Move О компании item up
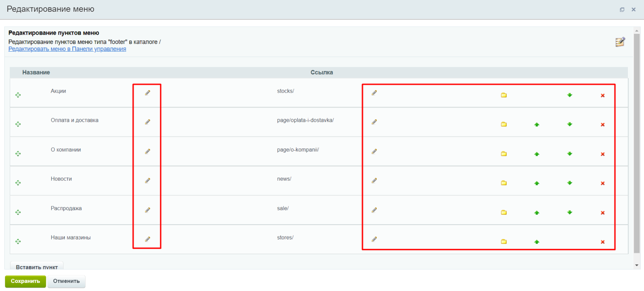Image resolution: width=644 pixels, height=291 pixels. [537, 154]
